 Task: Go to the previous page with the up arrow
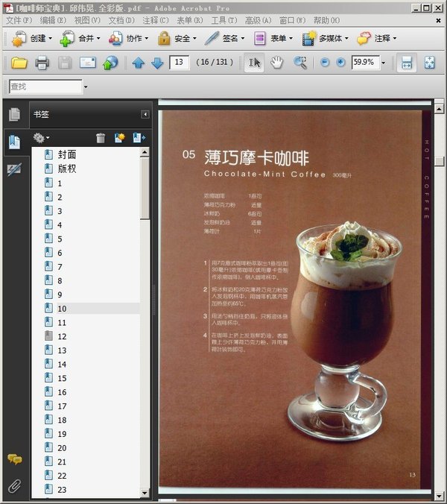138,63
